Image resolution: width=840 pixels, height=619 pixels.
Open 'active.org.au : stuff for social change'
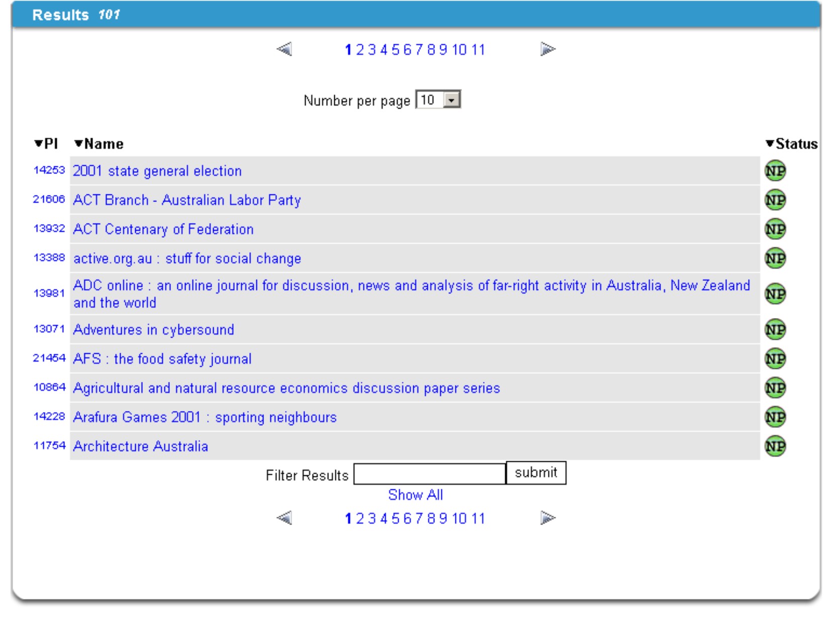tap(187, 259)
